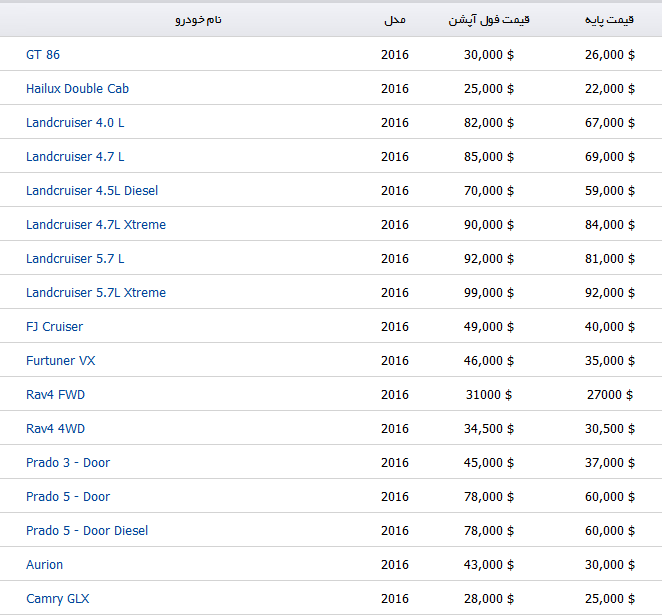Select Camry GLX base price 25,000 $
The image size is (662, 615).
610,599
